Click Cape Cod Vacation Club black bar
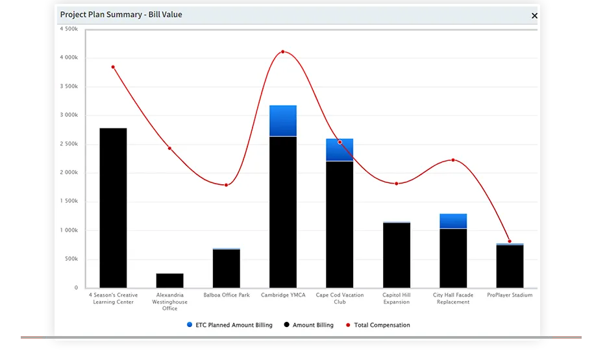Image resolution: width=594 pixels, height=364 pixels. coord(340,224)
